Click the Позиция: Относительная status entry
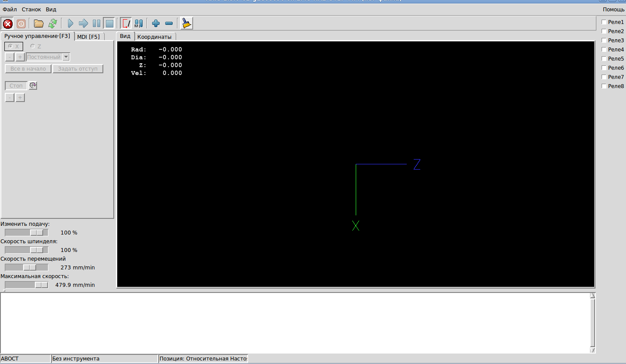The width and height of the screenshot is (626, 364). coord(203,359)
